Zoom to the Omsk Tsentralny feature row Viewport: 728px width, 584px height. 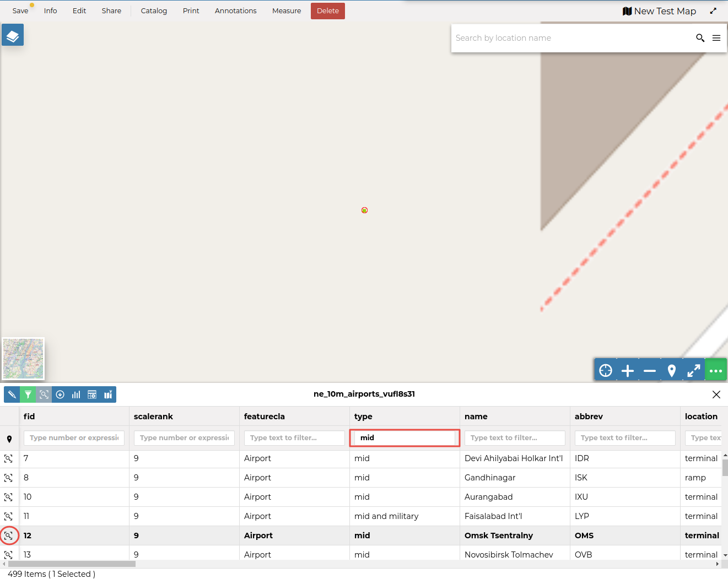coord(9,535)
